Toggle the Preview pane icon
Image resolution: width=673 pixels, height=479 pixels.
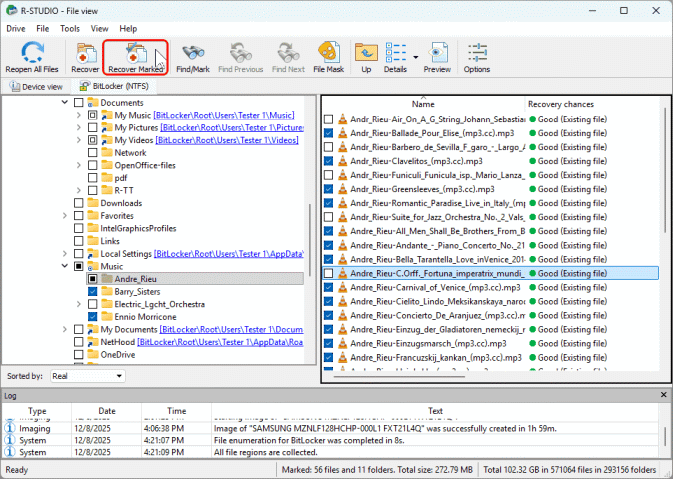436,54
